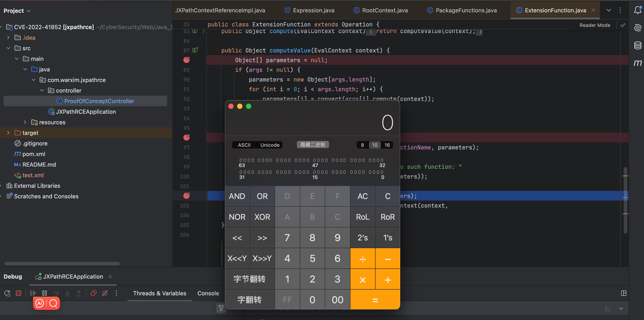Expand the .idea folder

pyautogui.click(x=8, y=37)
